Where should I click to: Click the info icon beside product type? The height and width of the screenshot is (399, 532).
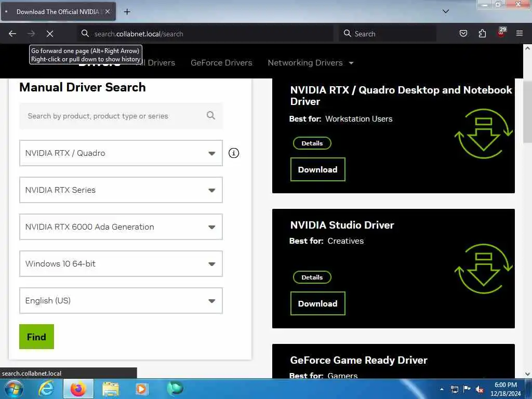pyautogui.click(x=234, y=153)
